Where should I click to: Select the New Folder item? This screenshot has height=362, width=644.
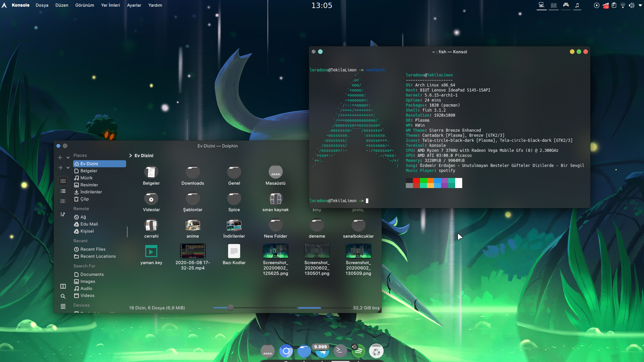coord(275,225)
